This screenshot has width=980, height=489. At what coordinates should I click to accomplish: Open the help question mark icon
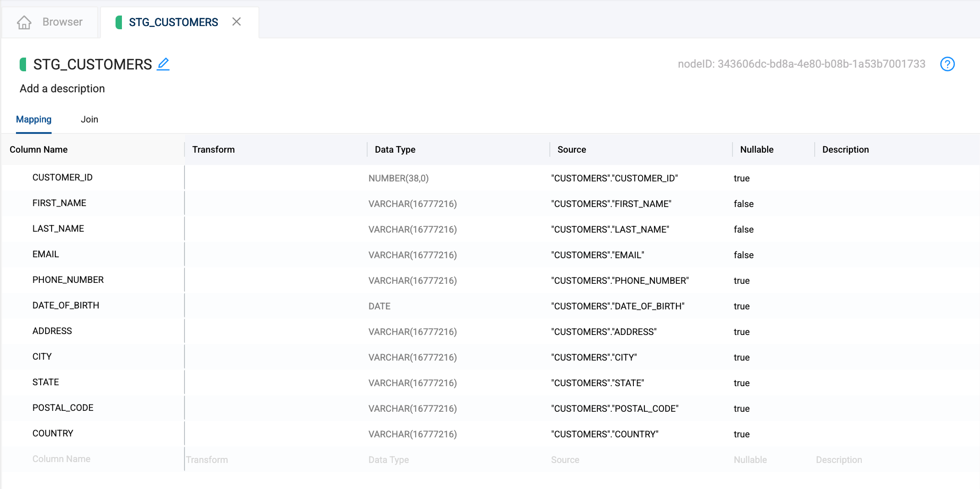(947, 64)
